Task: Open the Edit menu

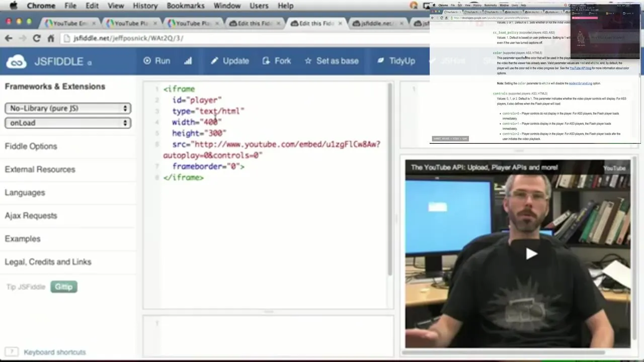Action: point(92,6)
